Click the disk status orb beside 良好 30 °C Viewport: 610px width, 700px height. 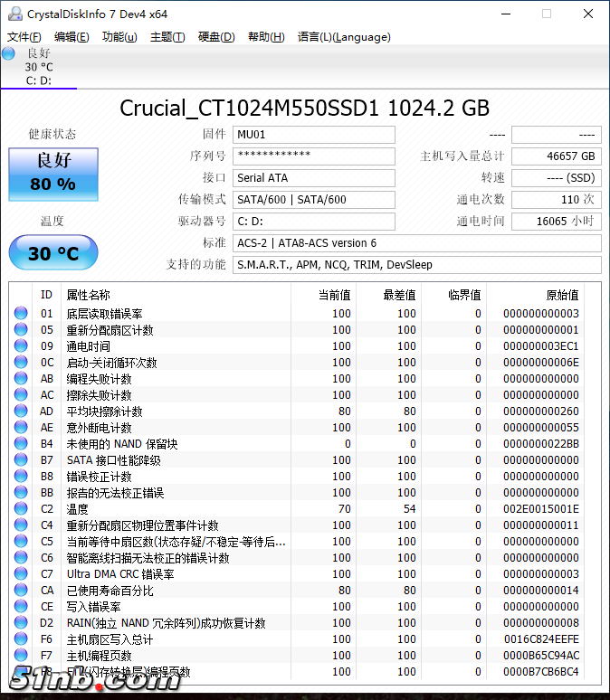pyautogui.click(x=9, y=53)
